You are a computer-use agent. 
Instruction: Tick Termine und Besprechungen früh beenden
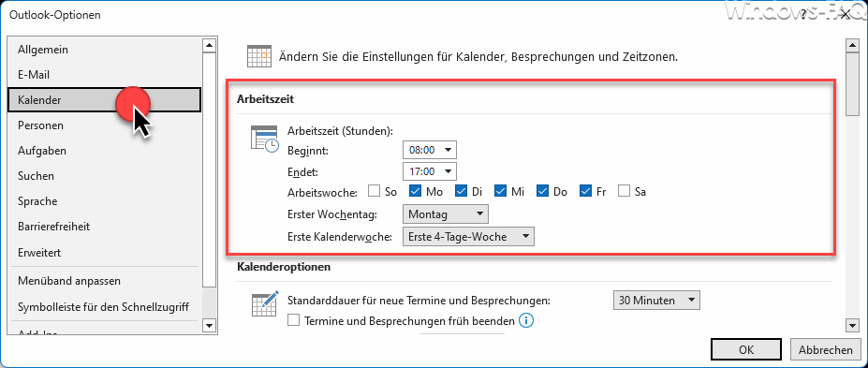pyautogui.click(x=294, y=320)
